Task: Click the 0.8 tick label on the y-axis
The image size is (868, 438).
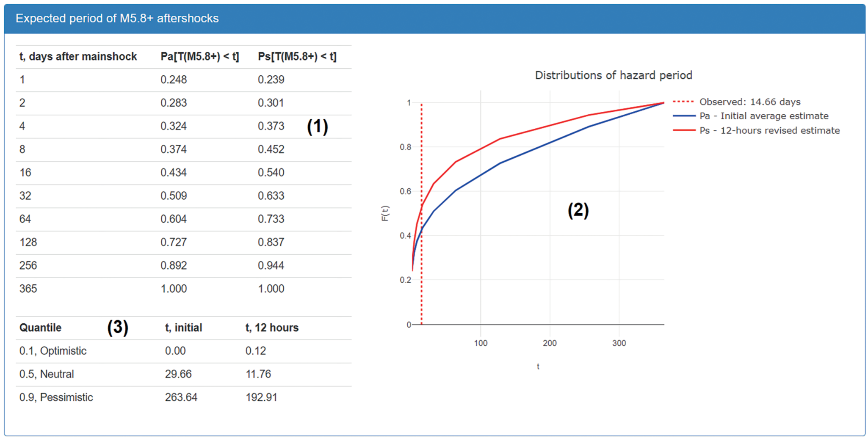Action: coord(405,147)
